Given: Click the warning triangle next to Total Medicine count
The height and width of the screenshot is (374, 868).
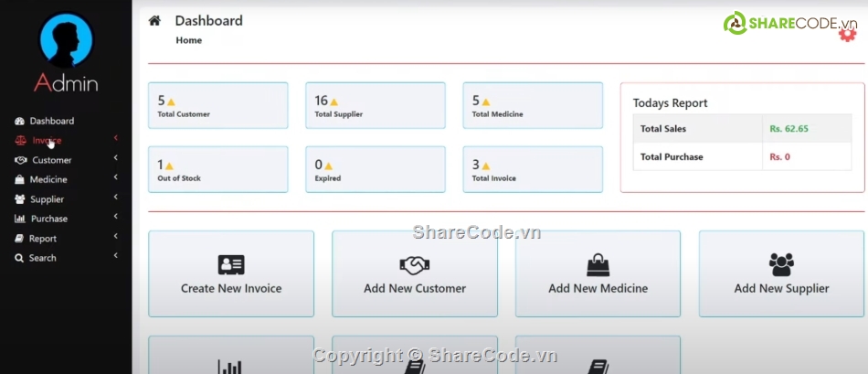Looking at the screenshot, I should pyautogui.click(x=485, y=102).
